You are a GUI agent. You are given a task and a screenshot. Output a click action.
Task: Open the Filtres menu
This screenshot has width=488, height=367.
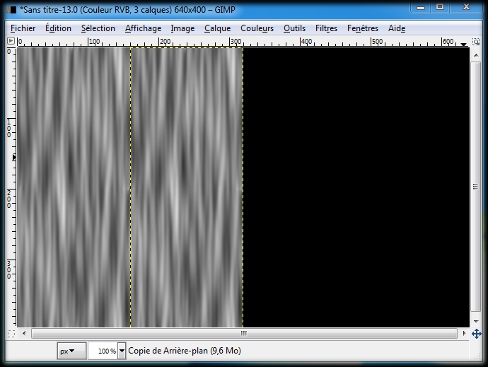pyautogui.click(x=326, y=28)
